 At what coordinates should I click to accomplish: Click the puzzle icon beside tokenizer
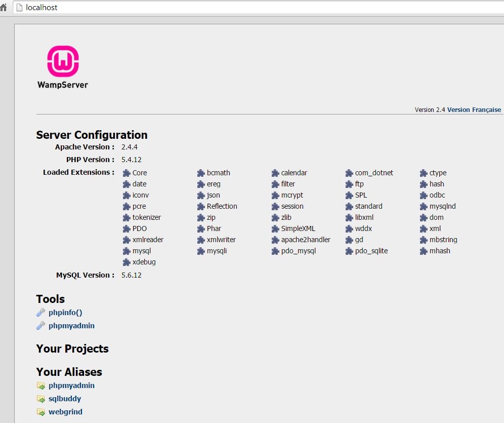127,217
